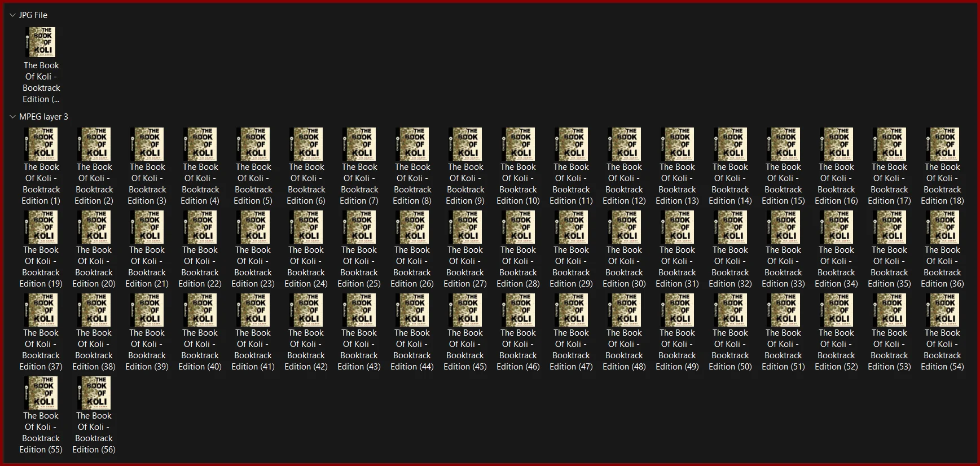Select MP3 file Booktrack Edition (2)
The height and width of the screenshot is (466, 980).
[94, 167]
